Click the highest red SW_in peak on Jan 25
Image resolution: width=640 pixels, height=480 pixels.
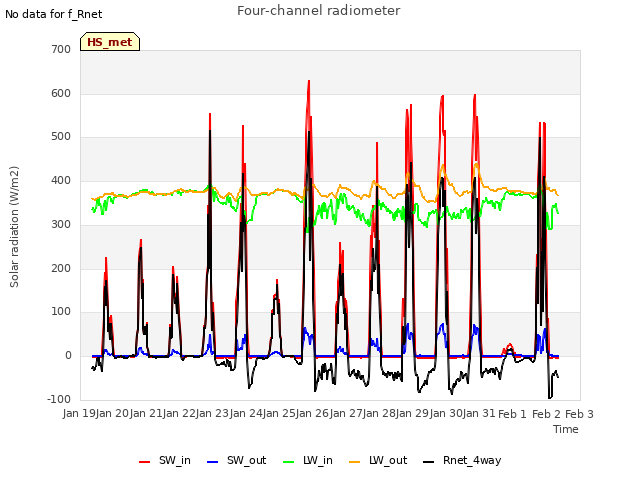pyautogui.click(x=309, y=82)
